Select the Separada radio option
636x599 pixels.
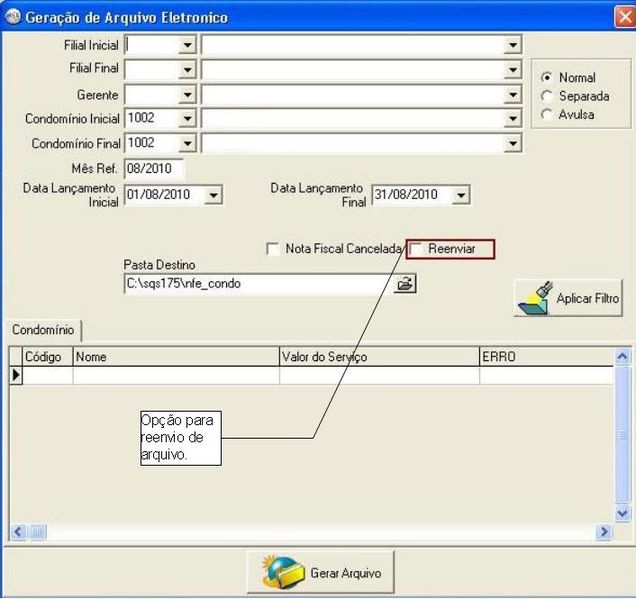pyautogui.click(x=547, y=96)
